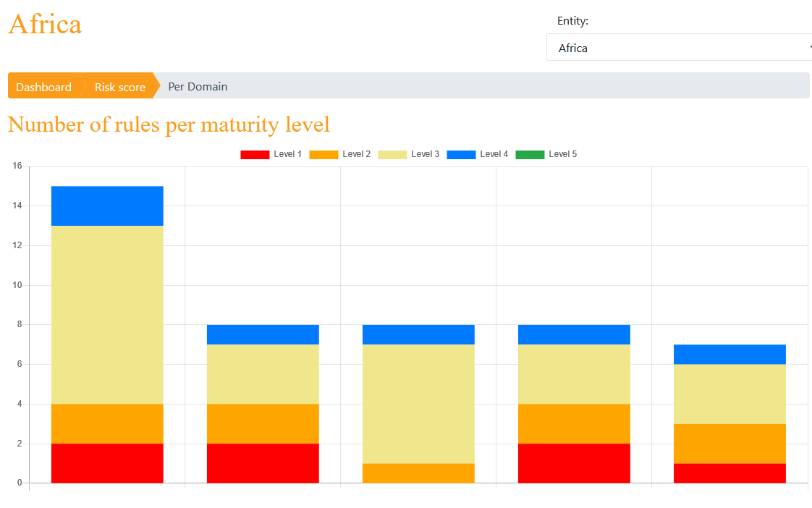Viewport: 812px width, 508px height.
Task: Select orange Level 2 segment of fourth bar
Action: coord(575,423)
